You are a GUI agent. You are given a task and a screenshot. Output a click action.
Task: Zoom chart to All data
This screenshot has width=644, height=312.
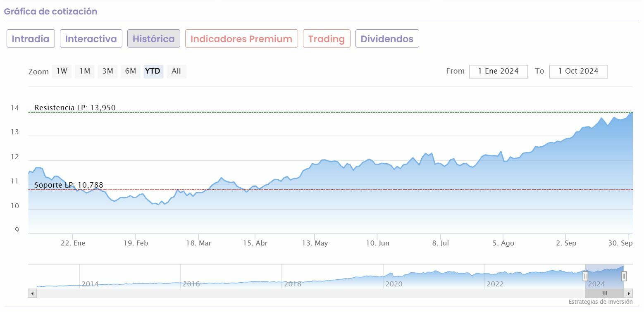[x=176, y=71]
